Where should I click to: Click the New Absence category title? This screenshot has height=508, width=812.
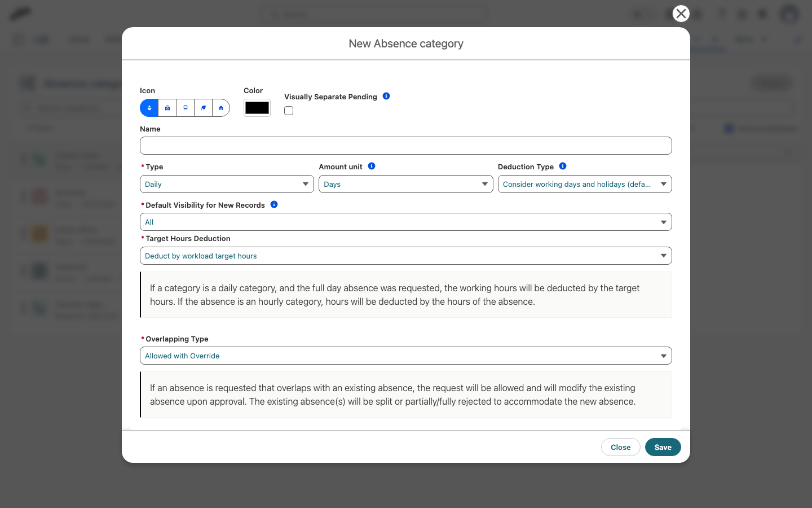point(406,43)
